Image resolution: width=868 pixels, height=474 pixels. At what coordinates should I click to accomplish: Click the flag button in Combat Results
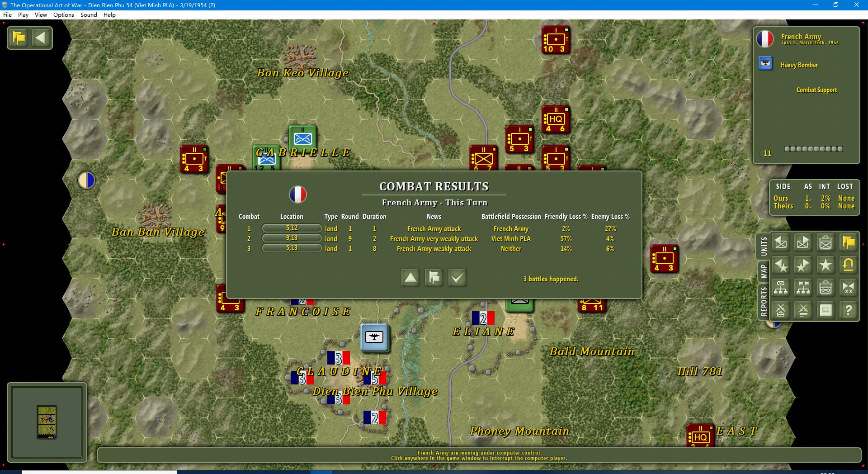coord(434,277)
